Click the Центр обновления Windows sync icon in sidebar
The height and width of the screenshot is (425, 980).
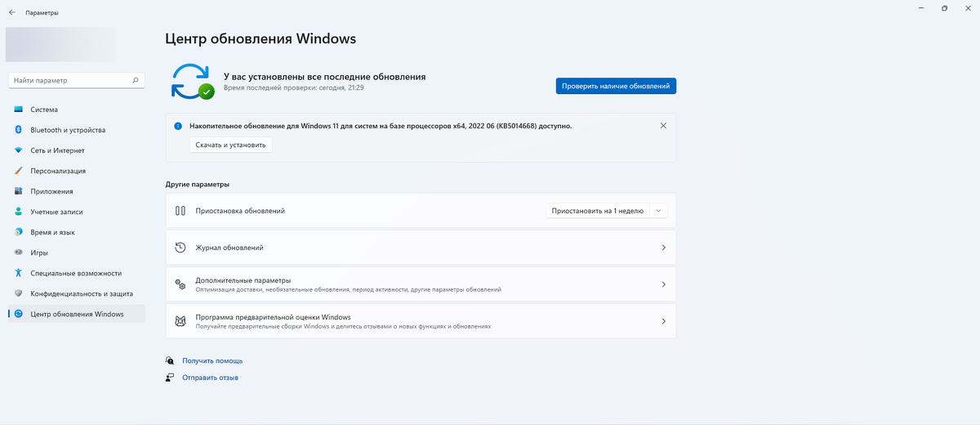pos(18,314)
